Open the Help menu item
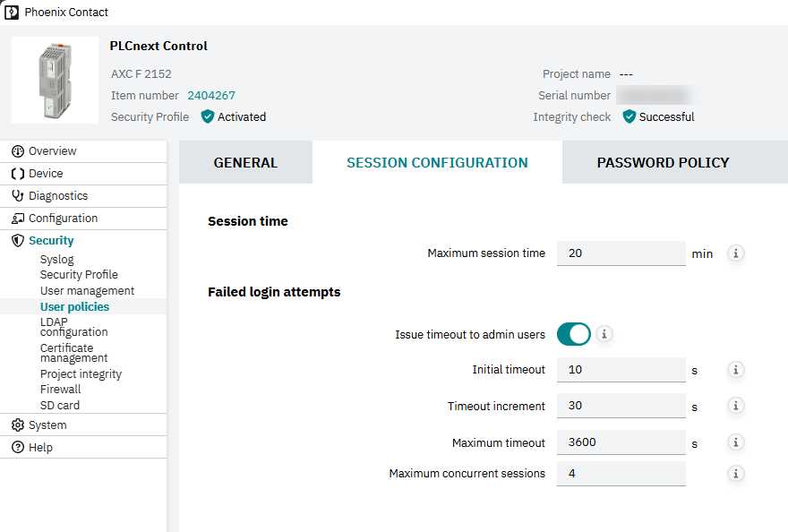Viewport: 788px width, 532px height. 83,447
